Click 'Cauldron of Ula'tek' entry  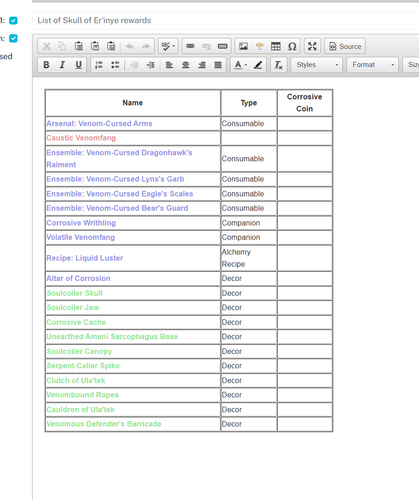[81, 410]
